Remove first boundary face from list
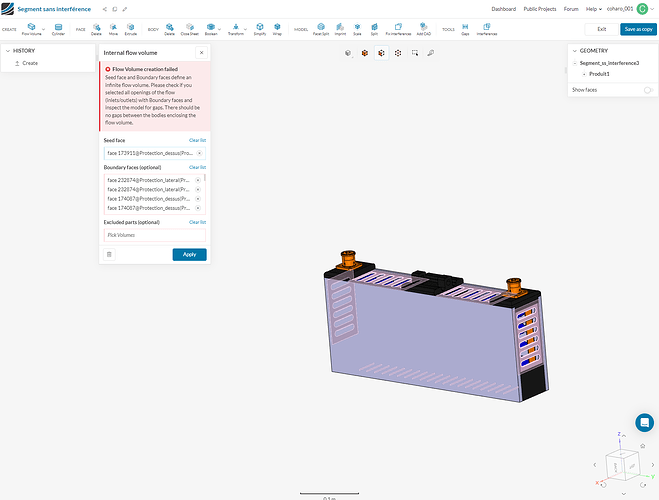 [198, 179]
